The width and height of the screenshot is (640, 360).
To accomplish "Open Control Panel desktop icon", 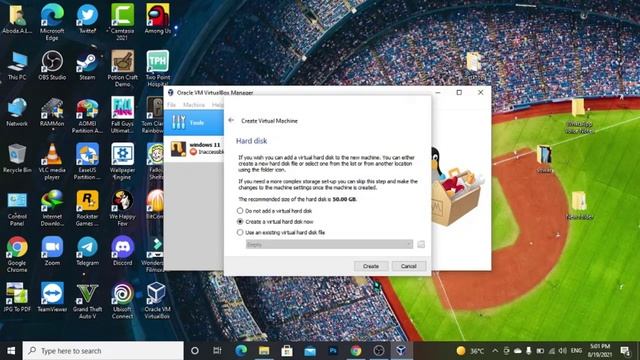I will pos(17,209).
